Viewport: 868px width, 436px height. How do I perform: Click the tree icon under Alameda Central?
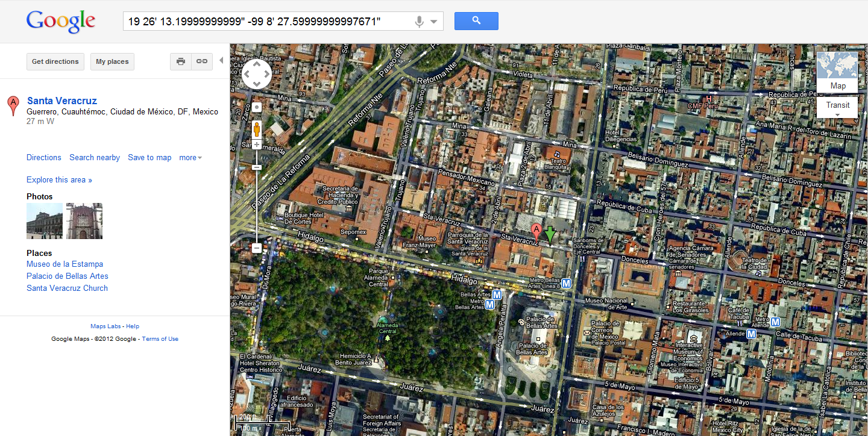(388, 338)
